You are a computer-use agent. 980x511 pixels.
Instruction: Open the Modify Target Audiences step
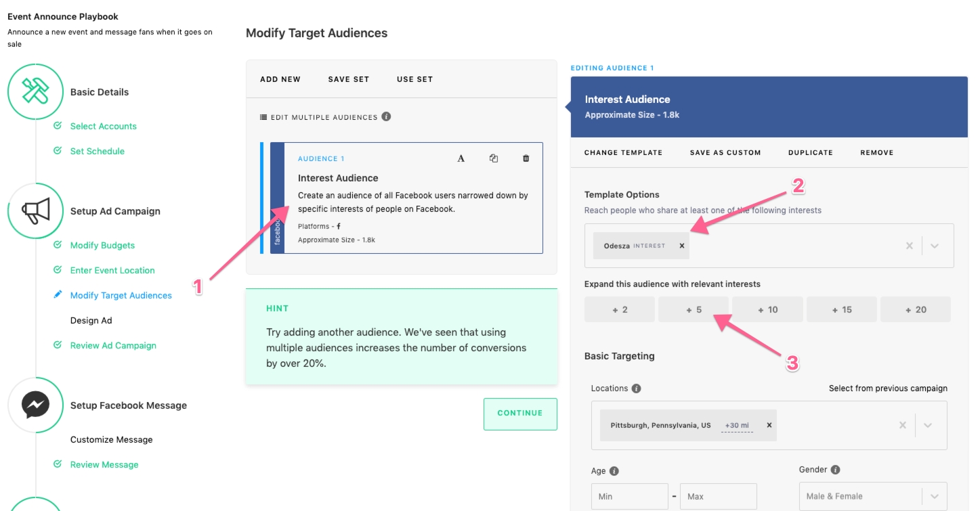coord(121,295)
